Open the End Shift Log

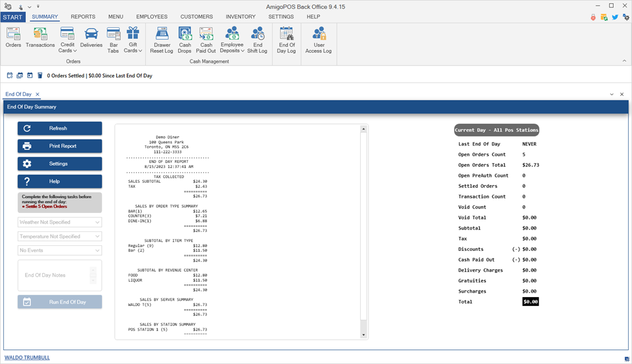pyautogui.click(x=257, y=40)
